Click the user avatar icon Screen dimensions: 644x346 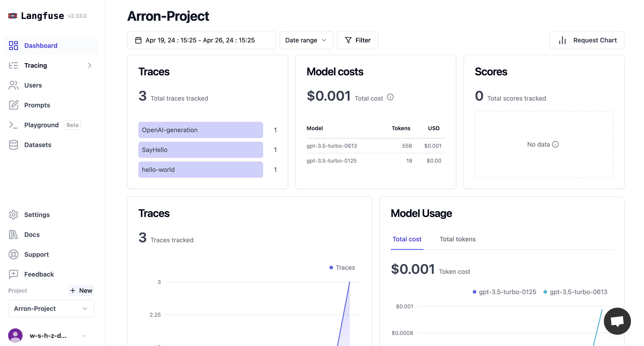pos(15,335)
